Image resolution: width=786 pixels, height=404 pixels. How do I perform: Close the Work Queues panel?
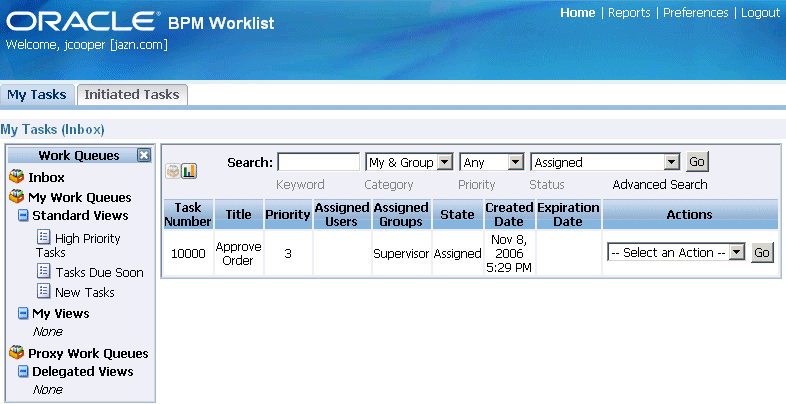click(x=144, y=155)
